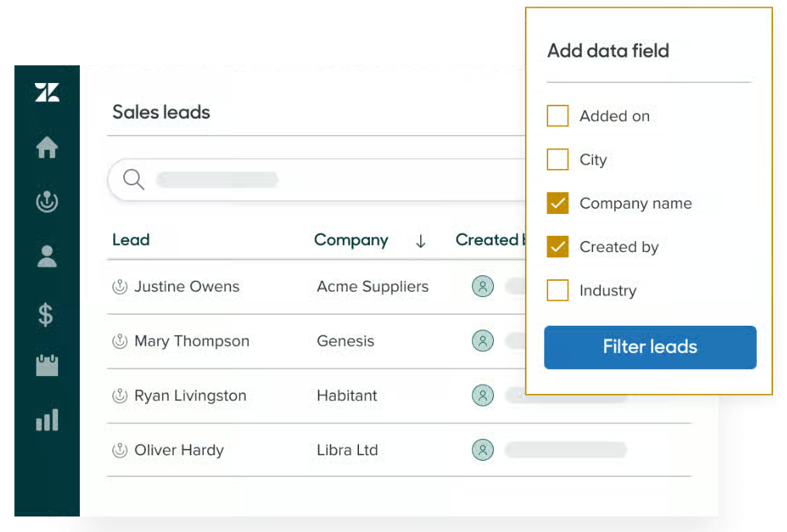Click the Created by column header
This screenshot has width=787, height=532.
[x=490, y=240]
